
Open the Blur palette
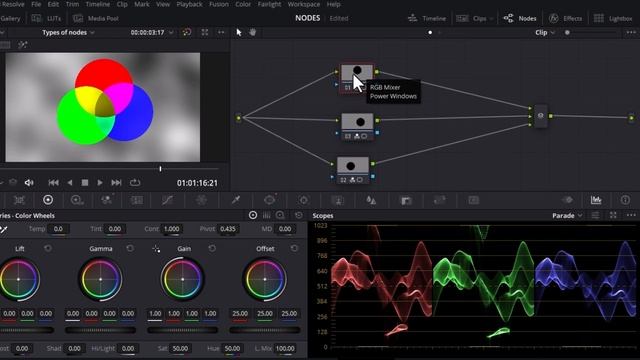371,200
